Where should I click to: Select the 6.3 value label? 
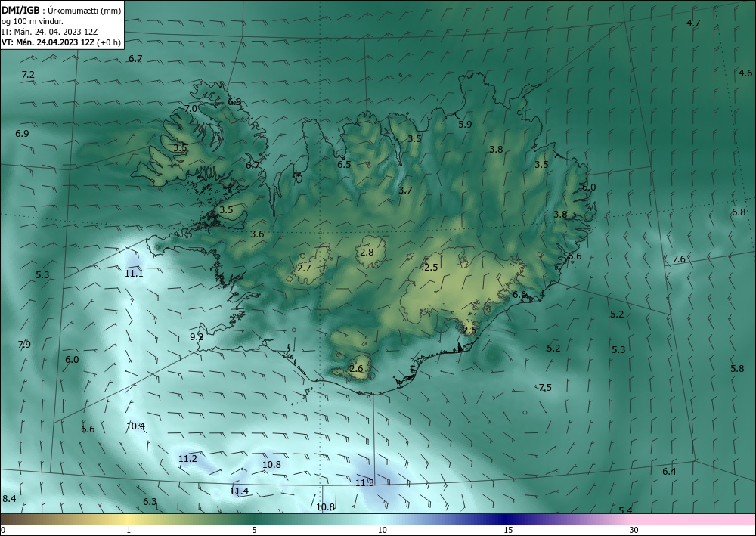click(x=150, y=502)
